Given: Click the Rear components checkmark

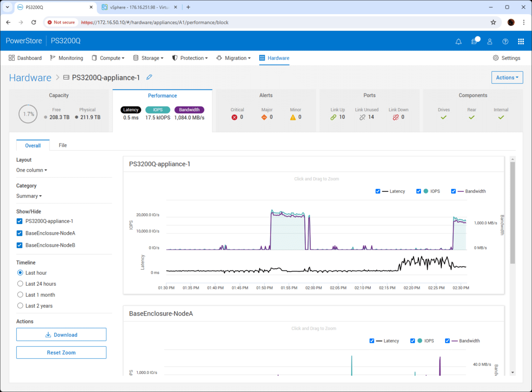Looking at the screenshot, I should 472,117.
